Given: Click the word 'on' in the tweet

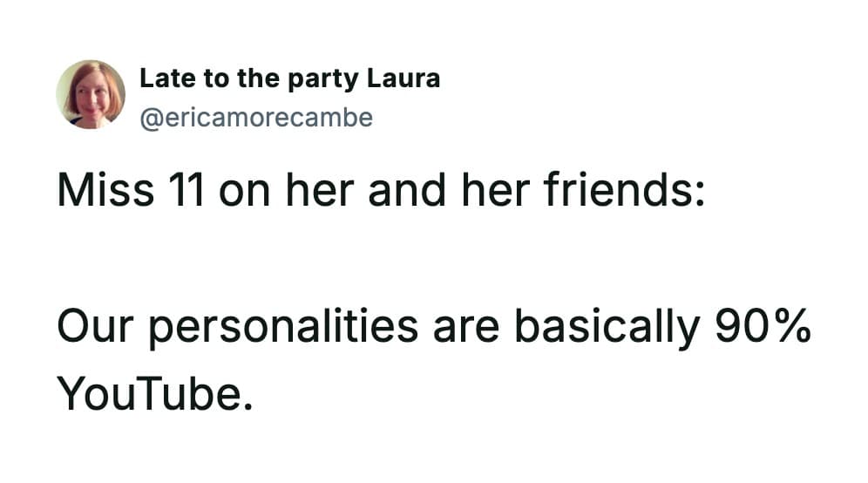Looking at the screenshot, I should point(246,192).
